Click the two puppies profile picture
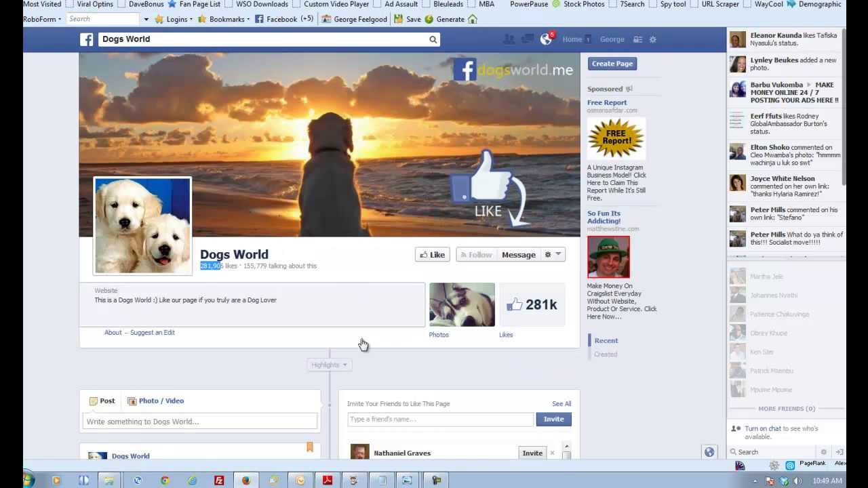Viewport: 868px width, 488px height. [x=143, y=226]
